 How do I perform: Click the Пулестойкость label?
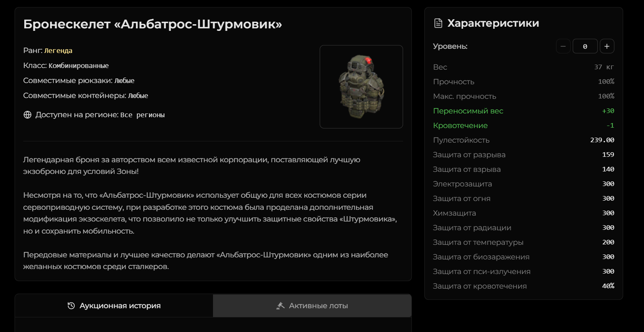tap(461, 140)
